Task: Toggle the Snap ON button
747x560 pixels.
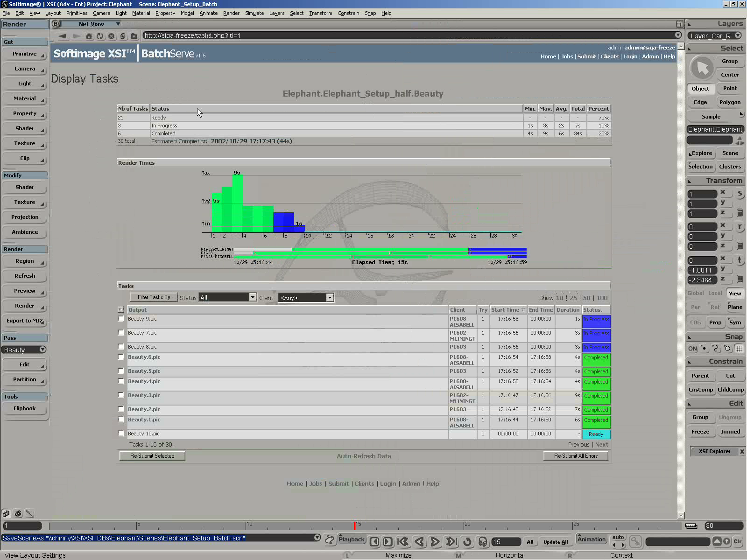Action: pyautogui.click(x=692, y=349)
